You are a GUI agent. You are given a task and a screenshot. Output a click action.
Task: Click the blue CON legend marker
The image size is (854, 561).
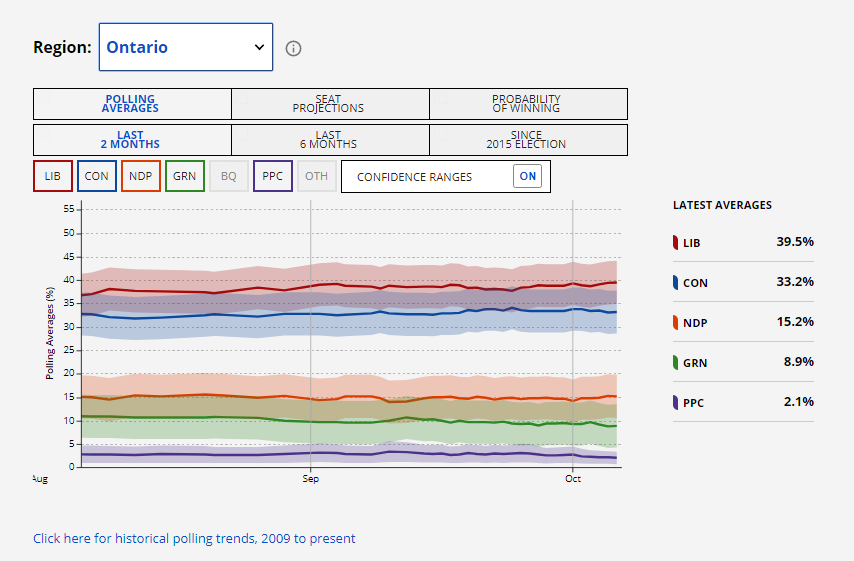coord(675,282)
